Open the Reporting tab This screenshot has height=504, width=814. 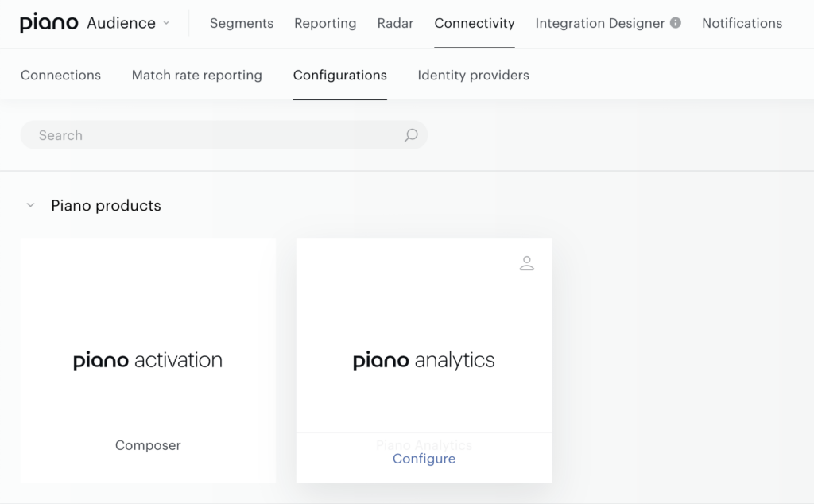(325, 23)
